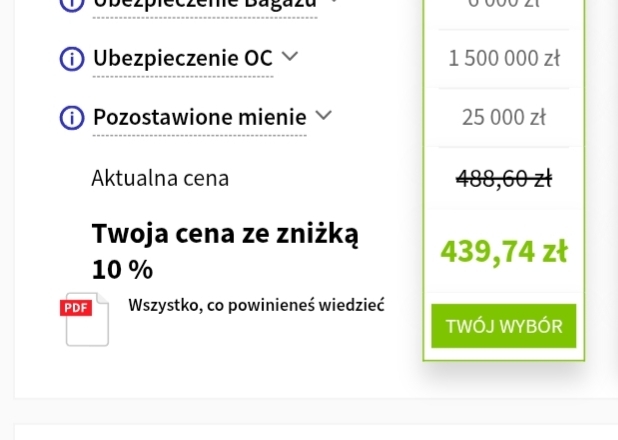Viewport: 618px width, 440px height.
Task: Select the green 439,74 zł discounted price
Action: click(x=504, y=251)
